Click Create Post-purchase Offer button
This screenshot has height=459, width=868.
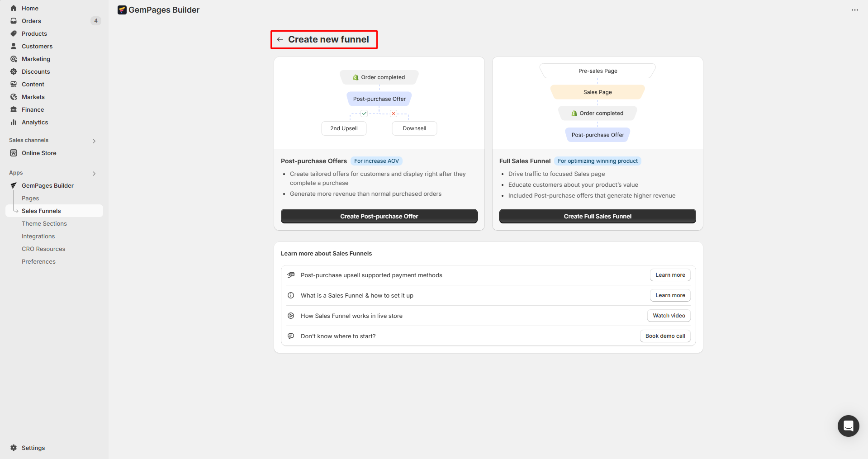(x=379, y=216)
